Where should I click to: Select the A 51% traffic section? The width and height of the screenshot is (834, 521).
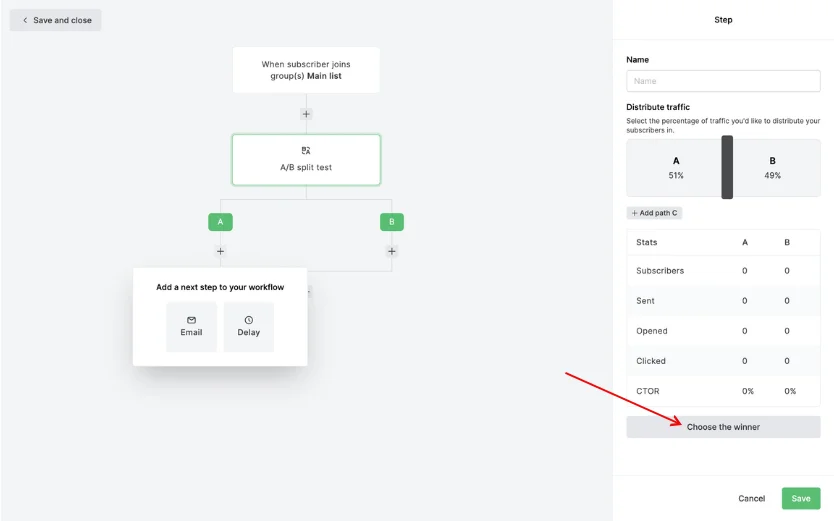point(675,168)
